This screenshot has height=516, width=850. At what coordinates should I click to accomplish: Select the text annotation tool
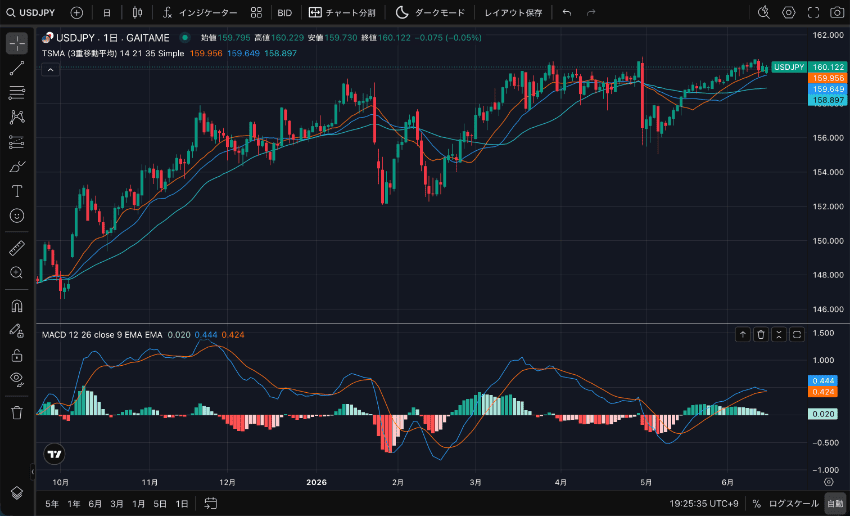pos(17,191)
